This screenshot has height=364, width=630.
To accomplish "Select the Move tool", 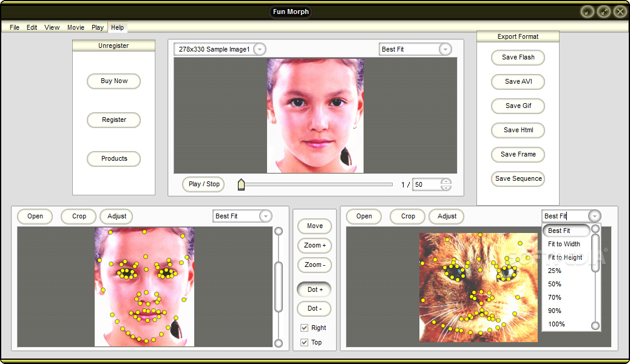I will pyautogui.click(x=314, y=226).
